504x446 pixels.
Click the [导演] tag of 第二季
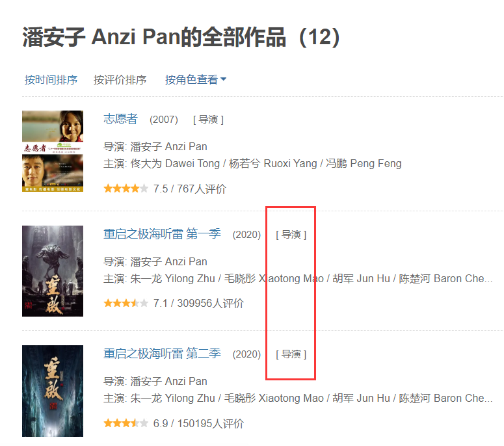[291, 354]
